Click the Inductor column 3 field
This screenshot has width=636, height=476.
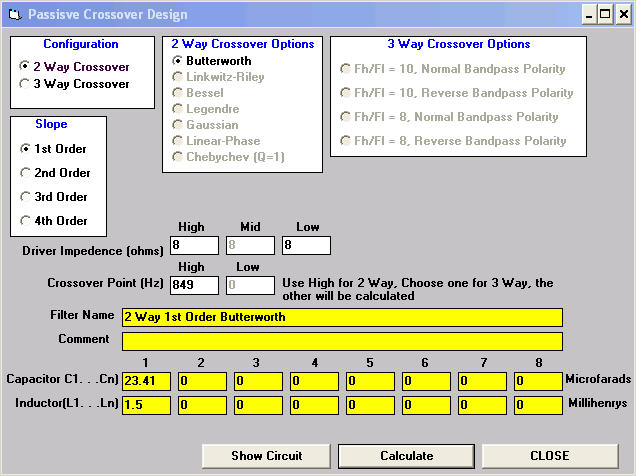point(258,405)
